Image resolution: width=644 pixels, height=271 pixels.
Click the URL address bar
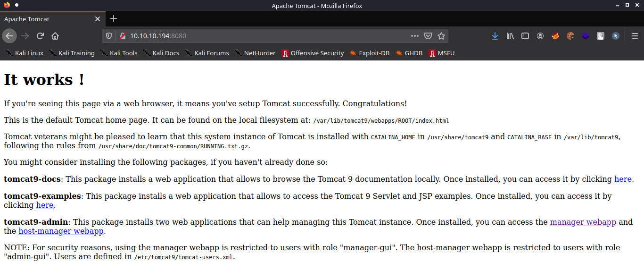click(264, 36)
